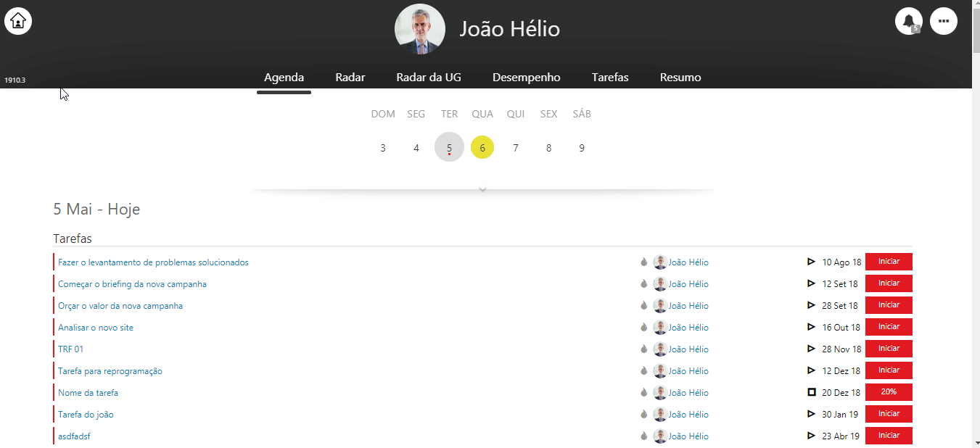980x448 pixels.
Task: Go to the home screen icon
Action: point(18,21)
